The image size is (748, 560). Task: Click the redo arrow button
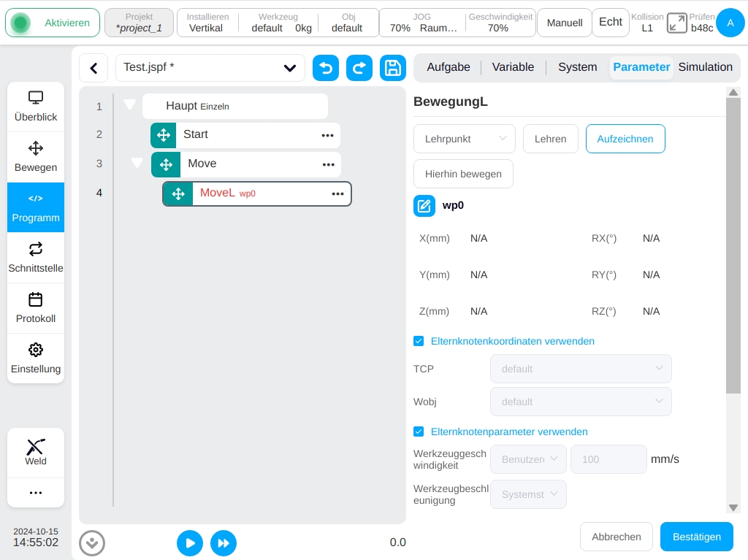coord(359,68)
